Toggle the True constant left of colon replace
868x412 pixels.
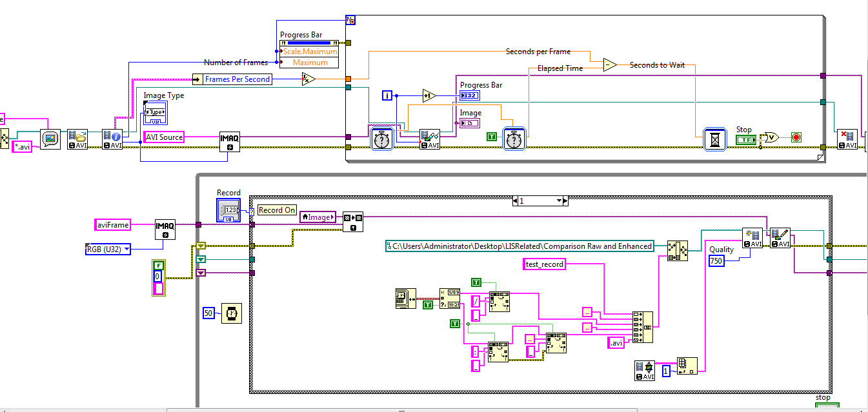pos(455,323)
